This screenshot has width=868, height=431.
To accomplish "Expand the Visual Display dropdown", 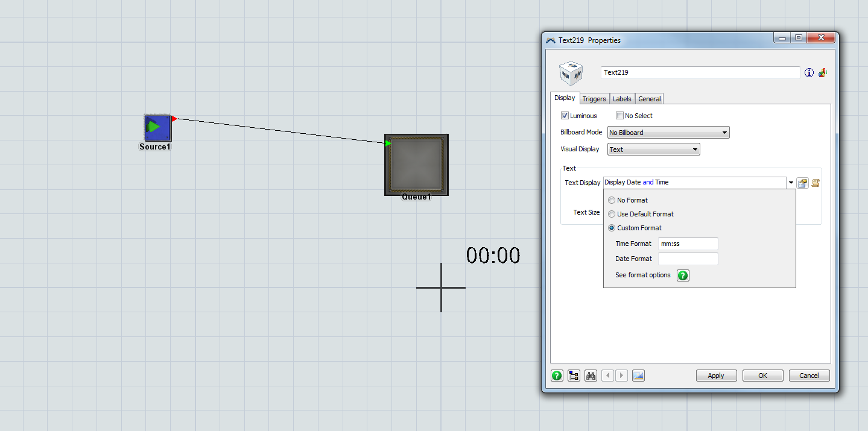I will (x=653, y=149).
